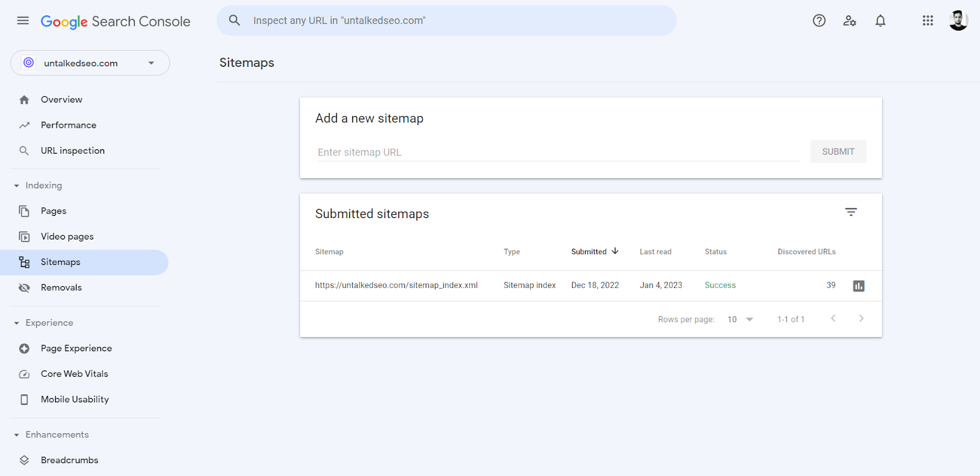Go to the next page of results
The height and width of the screenshot is (476, 980).
click(x=861, y=318)
